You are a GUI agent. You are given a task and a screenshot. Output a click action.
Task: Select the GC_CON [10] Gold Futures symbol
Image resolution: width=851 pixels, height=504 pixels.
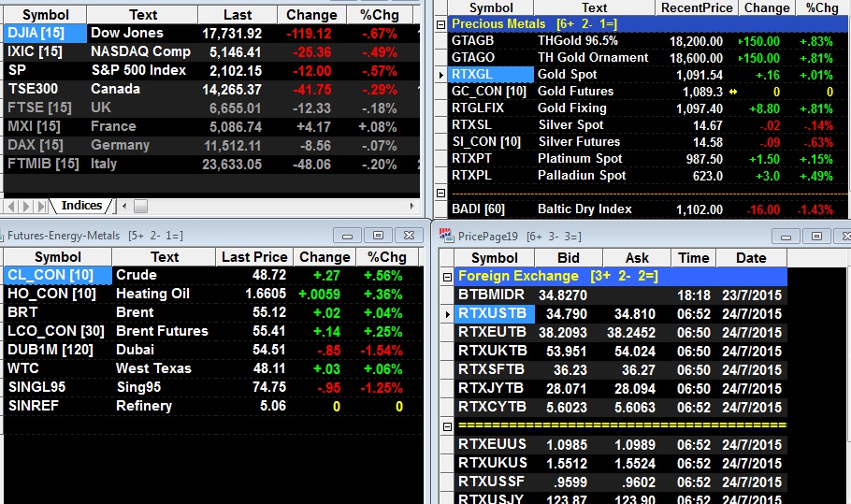click(491, 91)
